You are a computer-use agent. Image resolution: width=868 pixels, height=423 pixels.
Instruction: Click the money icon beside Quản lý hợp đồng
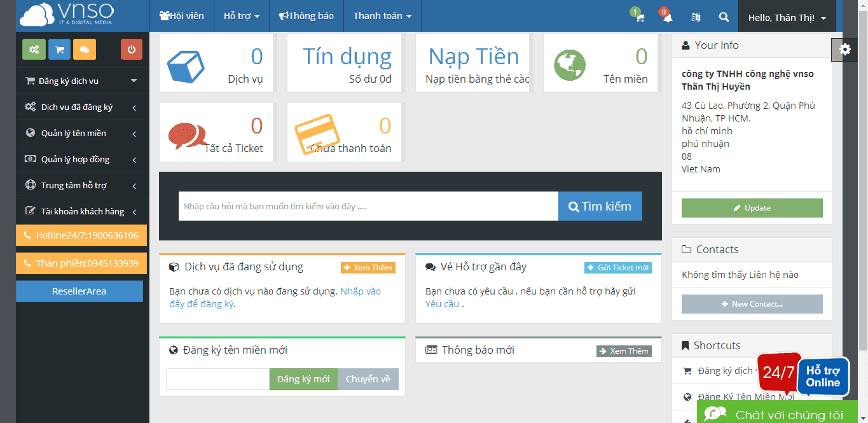tap(30, 159)
